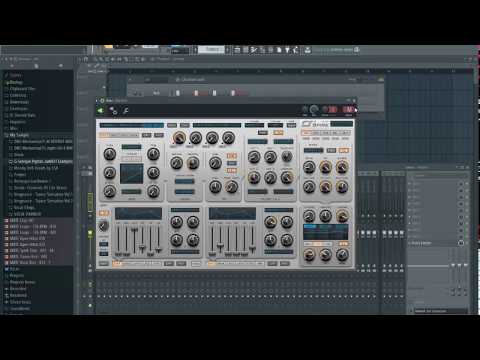Viewport: 480px width, 360px height.
Task: Select the Fruity Limiter effect slot in mixer
Action: click(433, 243)
